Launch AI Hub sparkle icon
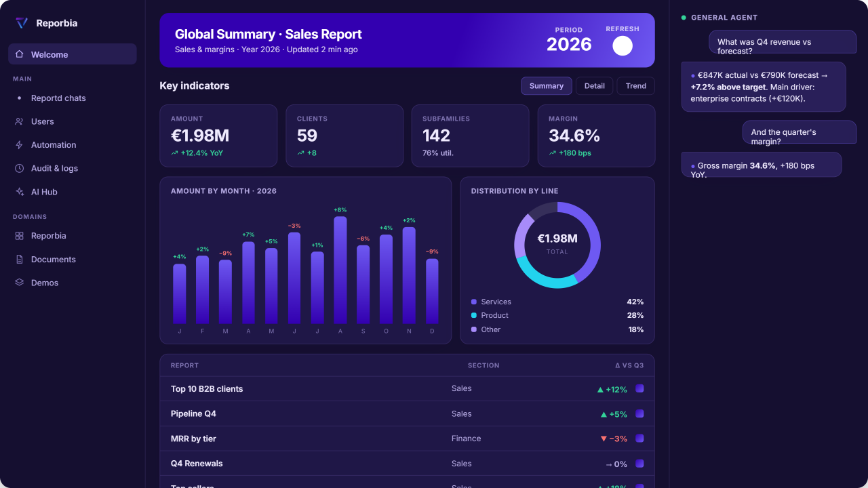Image resolution: width=868 pixels, height=488 pixels. (x=19, y=192)
